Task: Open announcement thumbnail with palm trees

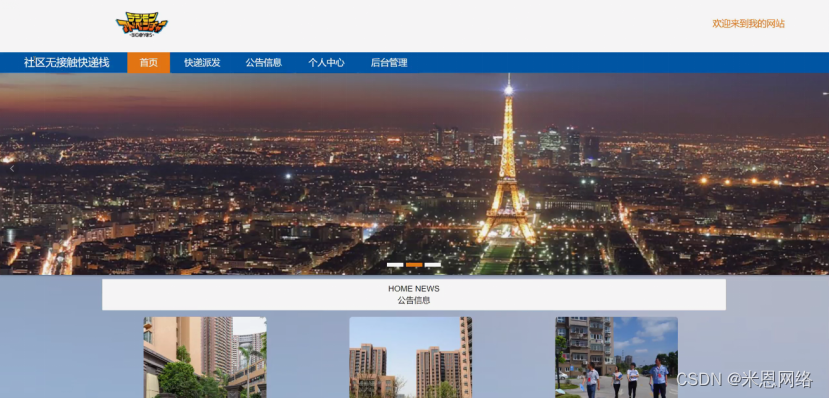Action: 205,357
